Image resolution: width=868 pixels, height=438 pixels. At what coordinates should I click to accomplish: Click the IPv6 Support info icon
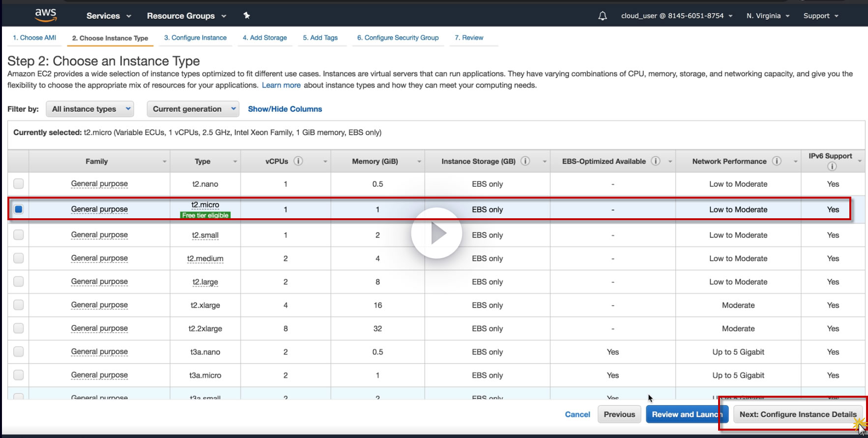(x=832, y=166)
